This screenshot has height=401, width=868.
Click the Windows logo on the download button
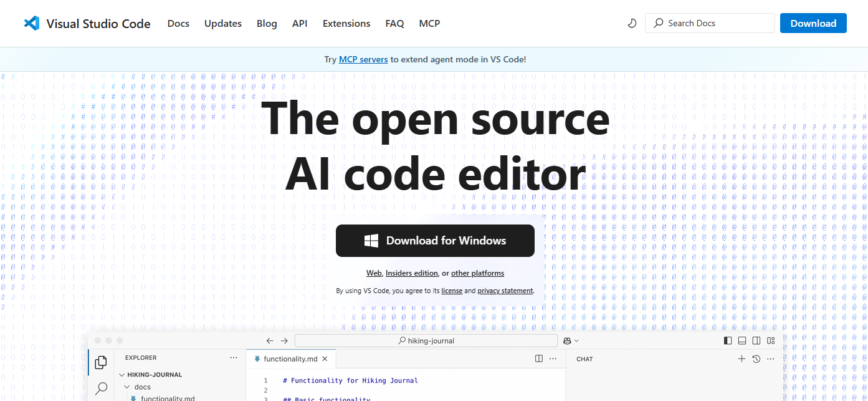tap(371, 241)
